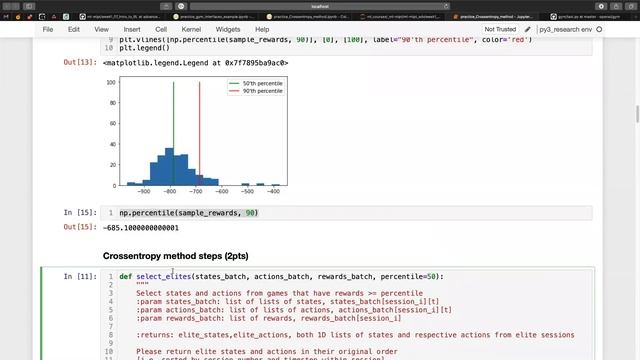The width and height of the screenshot is (640, 360).
Task: Click the Not Trusted button
Action: pyautogui.click(x=500, y=29)
